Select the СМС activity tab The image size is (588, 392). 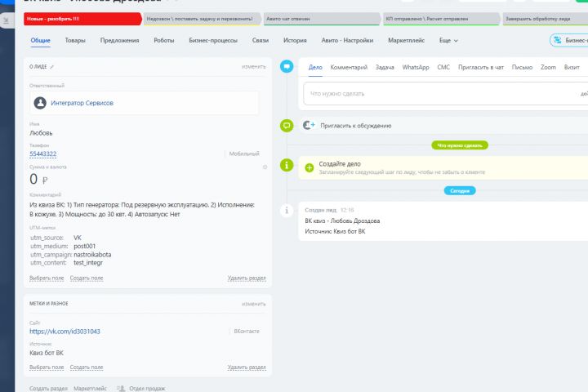443,67
